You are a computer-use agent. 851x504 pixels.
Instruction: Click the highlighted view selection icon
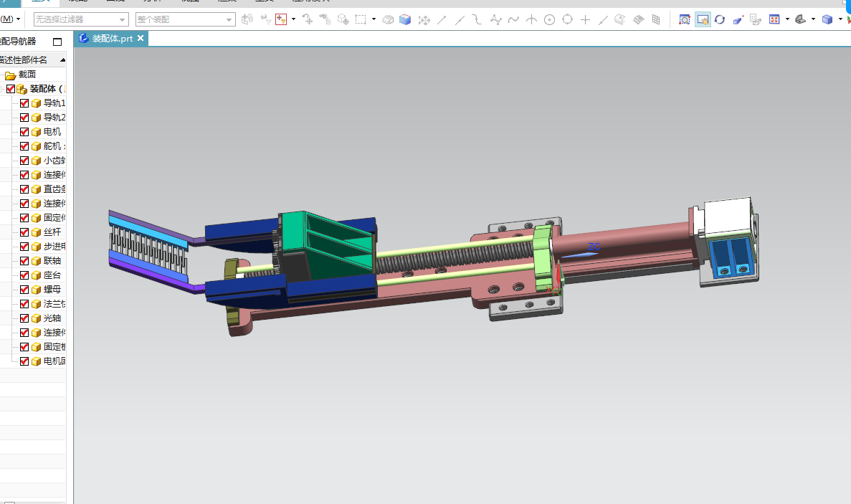tap(703, 19)
